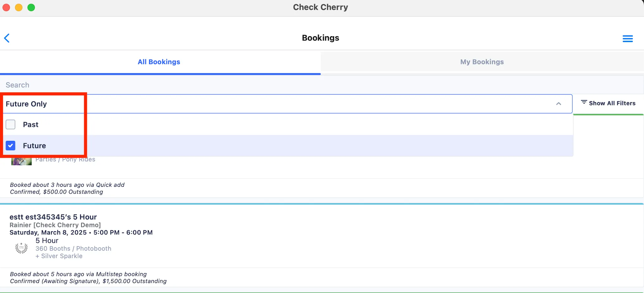The height and width of the screenshot is (293, 644).
Task: Click the laurel wreath icon for 5 Hour booking
Action: (22, 248)
